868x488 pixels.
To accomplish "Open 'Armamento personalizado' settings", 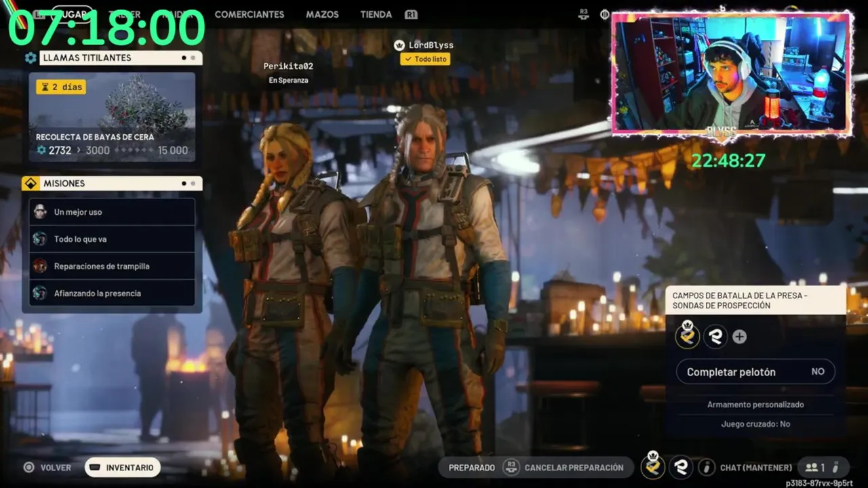I will point(755,405).
